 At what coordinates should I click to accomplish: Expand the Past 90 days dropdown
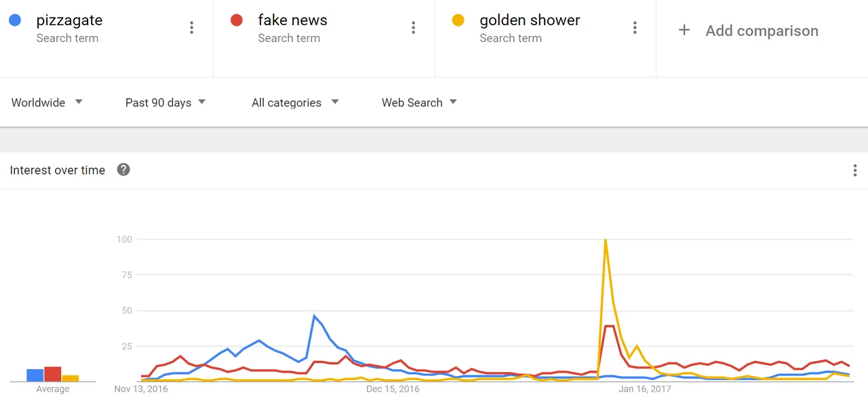165,102
